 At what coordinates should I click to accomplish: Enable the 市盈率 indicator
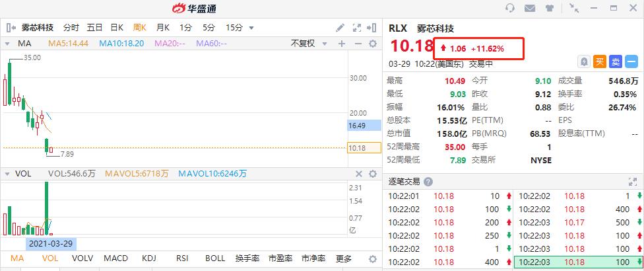point(280,258)
